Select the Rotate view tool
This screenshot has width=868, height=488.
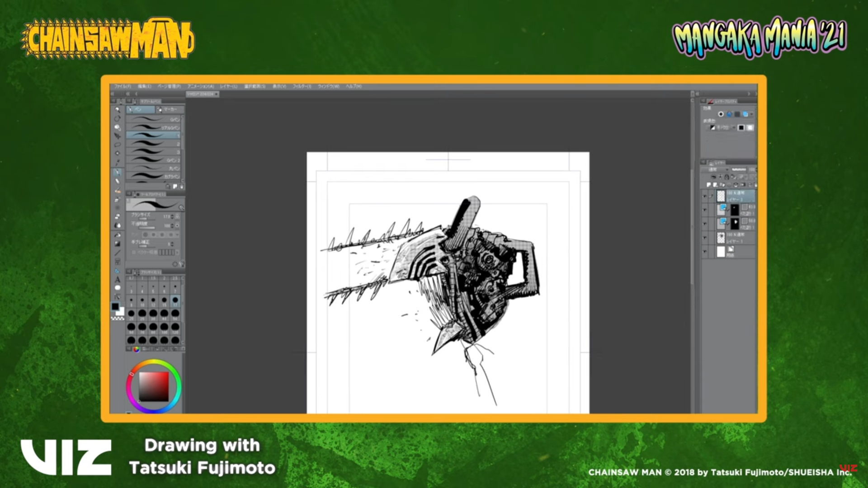pos(117,118)
